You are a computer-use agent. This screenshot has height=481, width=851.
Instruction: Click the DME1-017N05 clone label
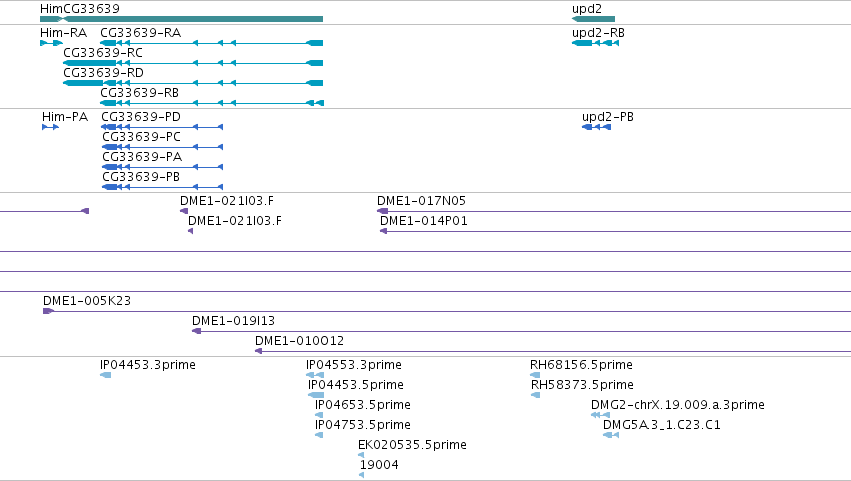click(x=422, y=201)
